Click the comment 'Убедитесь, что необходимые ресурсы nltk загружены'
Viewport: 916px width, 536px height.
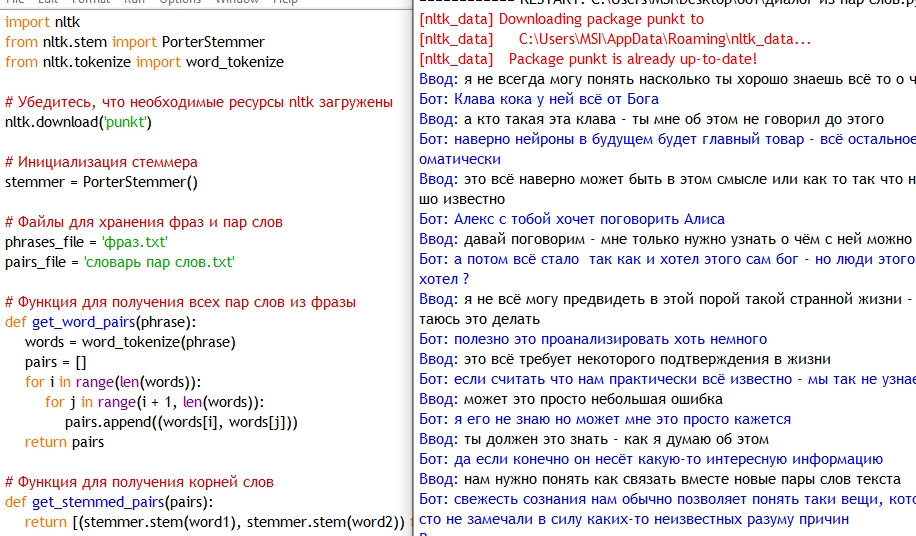[199, 102]
